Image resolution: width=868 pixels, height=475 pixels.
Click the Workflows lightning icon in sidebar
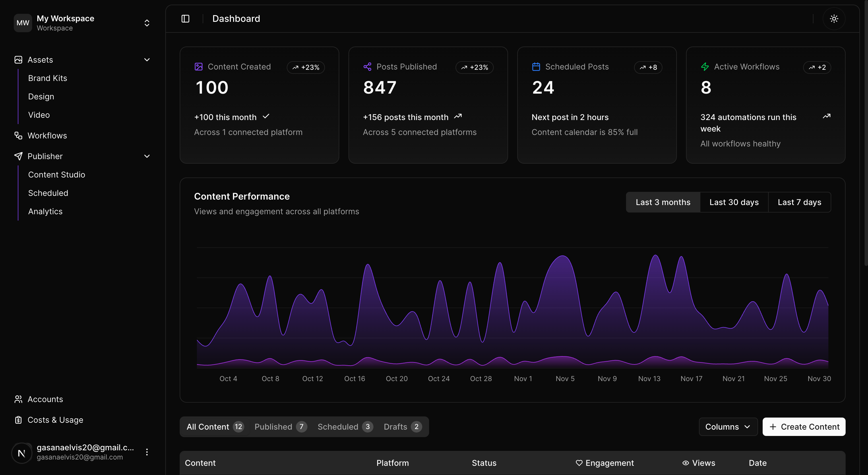(18, 136)
